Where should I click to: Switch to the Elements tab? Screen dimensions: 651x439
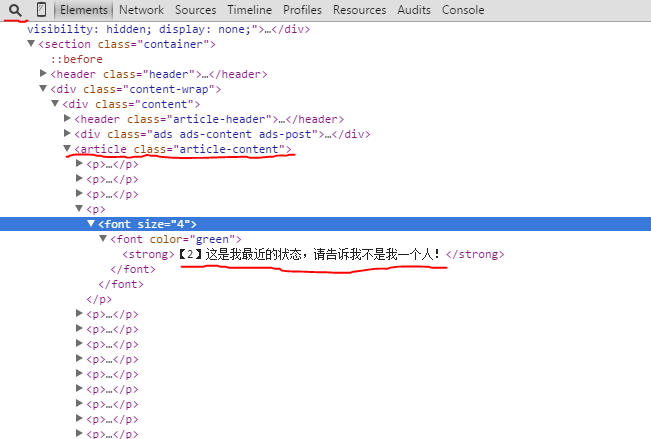pyautogui.click(x=83, y=10)
